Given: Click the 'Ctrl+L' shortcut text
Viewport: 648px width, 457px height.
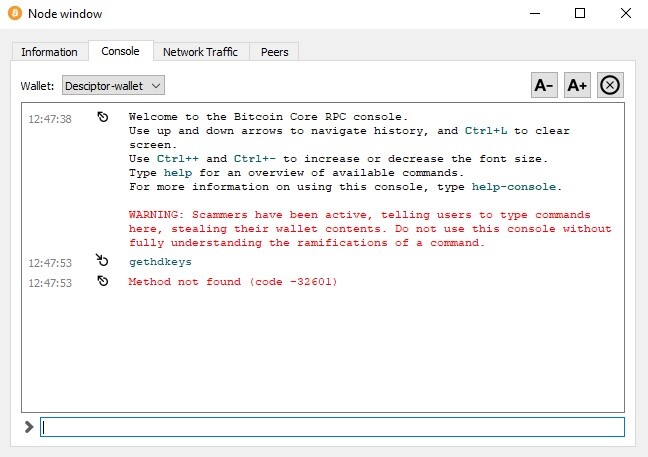Looking at the screenshot, I should (x=486, y=131).
